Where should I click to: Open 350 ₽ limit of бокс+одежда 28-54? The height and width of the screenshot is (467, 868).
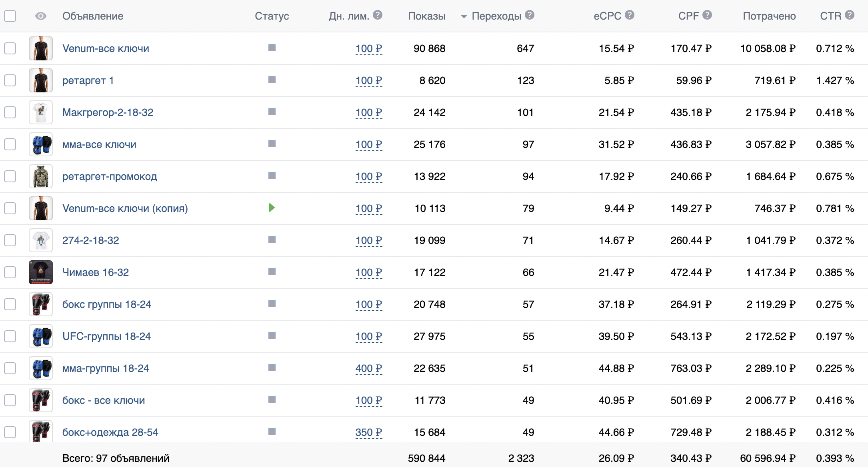point(368,432)
